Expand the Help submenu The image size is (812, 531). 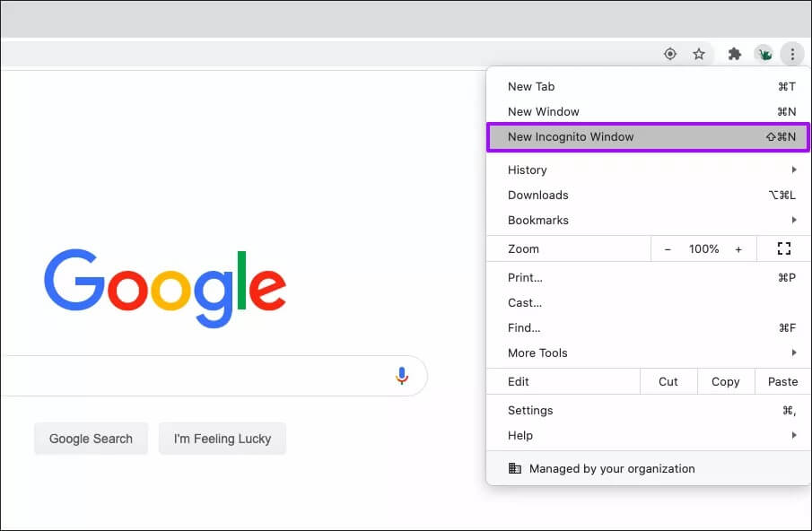[649, 435]
